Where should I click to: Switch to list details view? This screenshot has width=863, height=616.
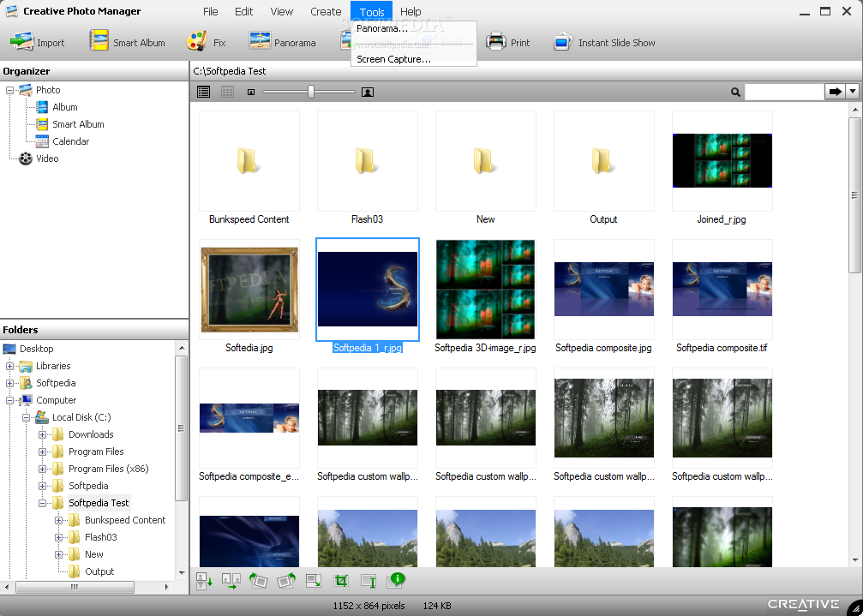point(204,92)
